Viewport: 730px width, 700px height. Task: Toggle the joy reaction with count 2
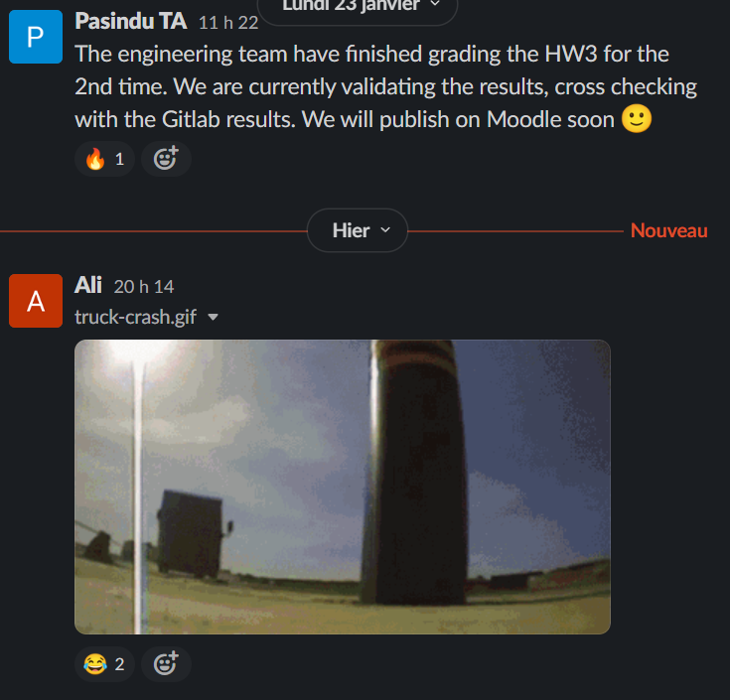point(104,663)
